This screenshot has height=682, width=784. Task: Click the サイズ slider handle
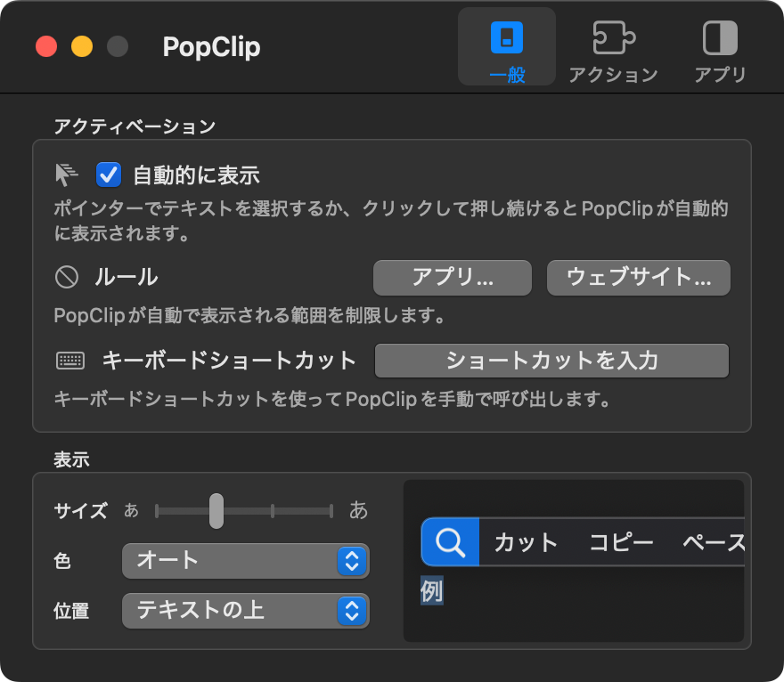(216, 511)
